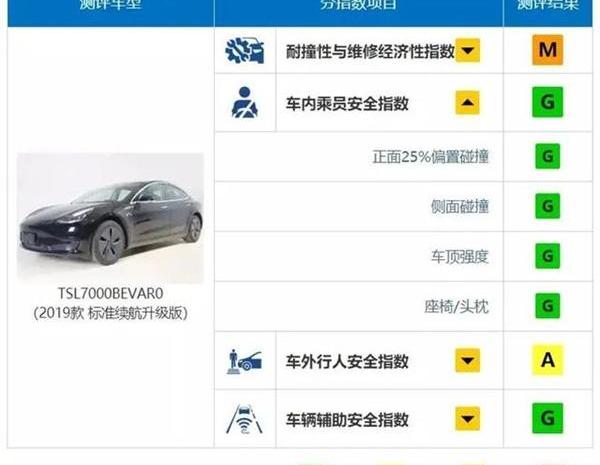Click the G badge for 车内乘员安全指数
Screen dimensions: 600x465
[x=548, y=102]
